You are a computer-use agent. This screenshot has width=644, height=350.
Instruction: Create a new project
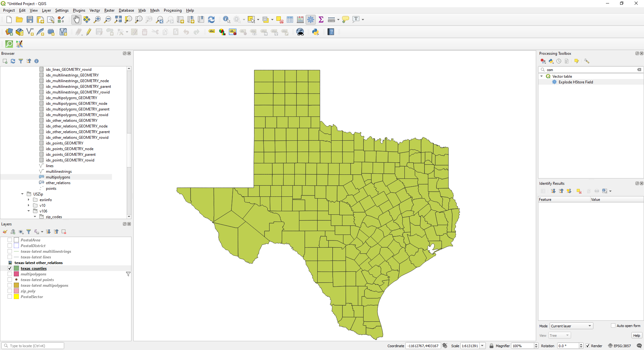coord(9,20)
